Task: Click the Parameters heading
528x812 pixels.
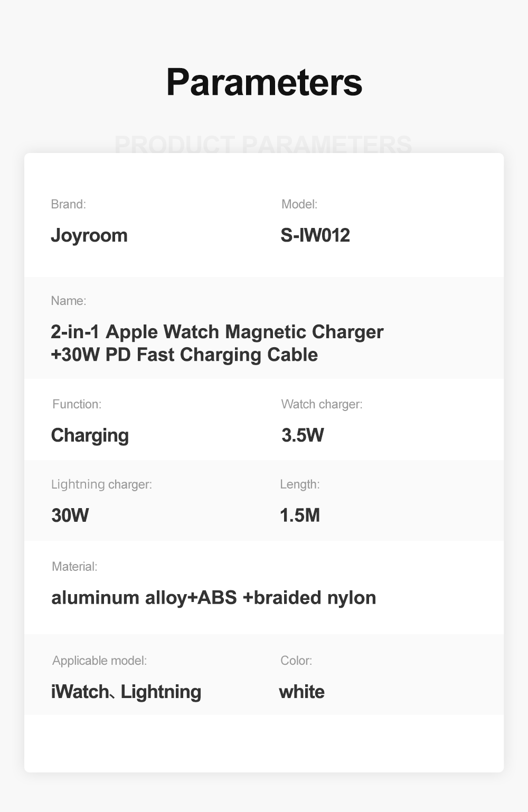Action: 264,82
